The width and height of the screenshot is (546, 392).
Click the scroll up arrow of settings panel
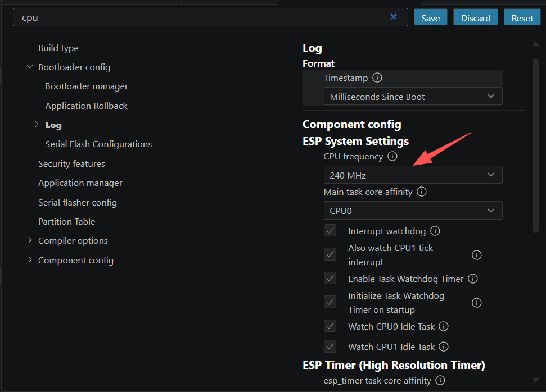pos(535,44)
